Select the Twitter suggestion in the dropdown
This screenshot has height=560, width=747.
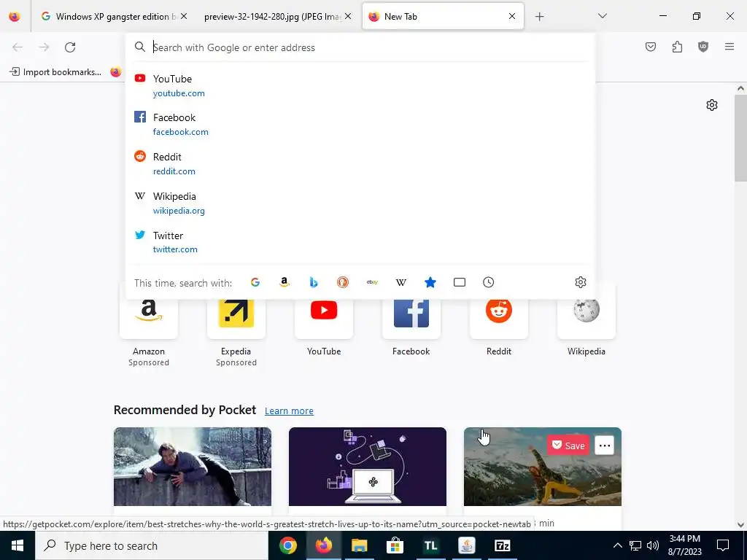point(360,242)
